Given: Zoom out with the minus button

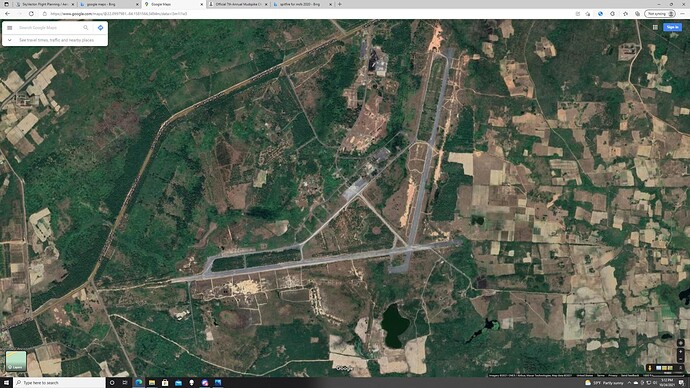Looking at the screenshot, I should [681, 359].
